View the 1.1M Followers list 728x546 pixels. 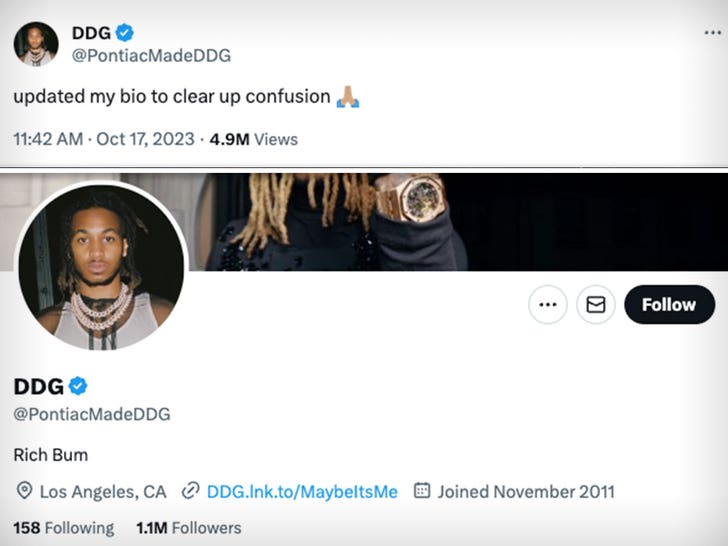tap(188, 527)
